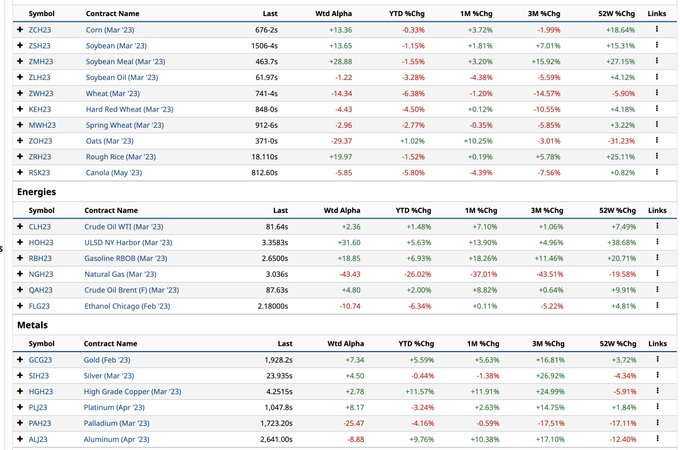The image size is (680, 450).
Task: Sort metals table by 52W %Chg header
Action: (x=612, y=344)
